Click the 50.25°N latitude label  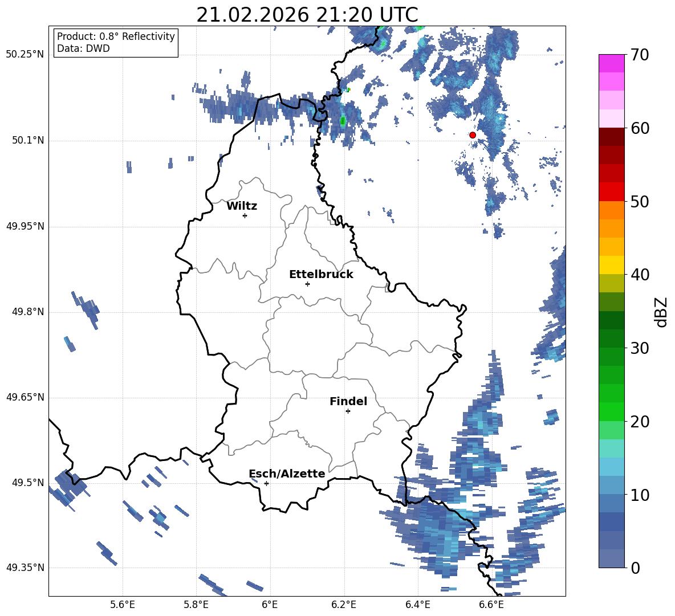25,55
